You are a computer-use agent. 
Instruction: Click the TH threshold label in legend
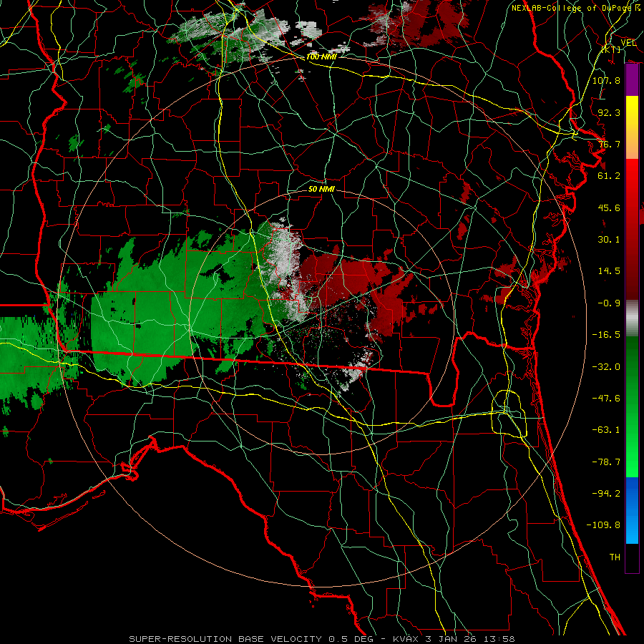coord(615,557)
